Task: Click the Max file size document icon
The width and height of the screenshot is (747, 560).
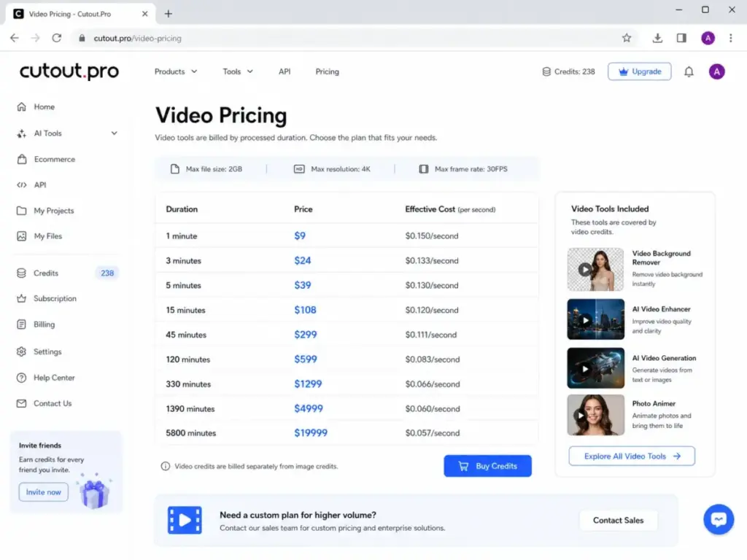Action: click(x=175, y=169)
